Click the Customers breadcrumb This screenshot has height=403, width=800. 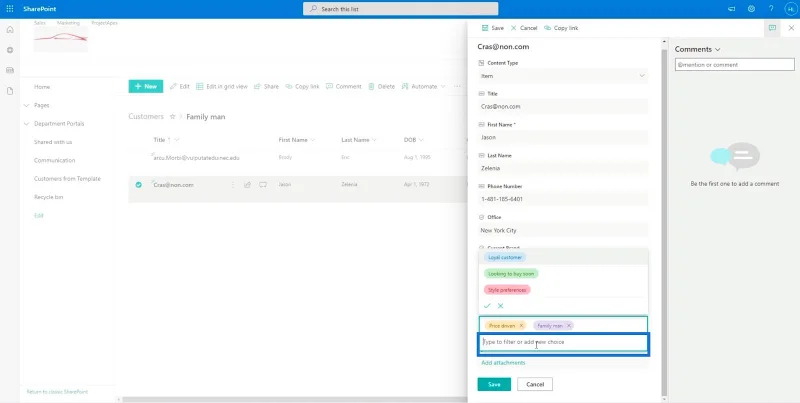point(146,116)
